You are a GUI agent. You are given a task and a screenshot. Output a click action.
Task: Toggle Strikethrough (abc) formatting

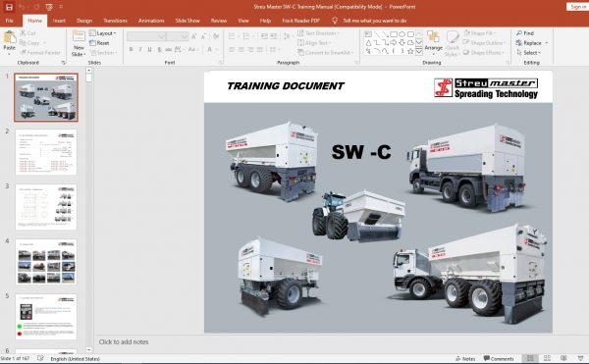(x=168, y=49)
